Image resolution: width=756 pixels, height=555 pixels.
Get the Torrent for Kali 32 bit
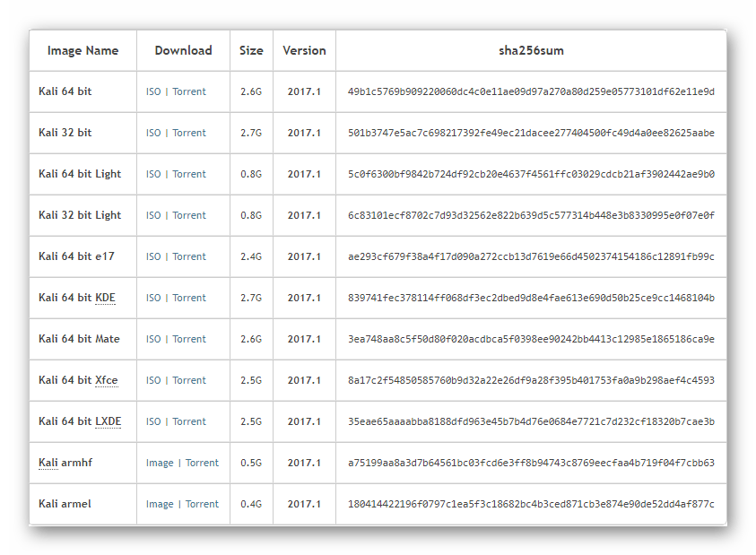point(189,133)
